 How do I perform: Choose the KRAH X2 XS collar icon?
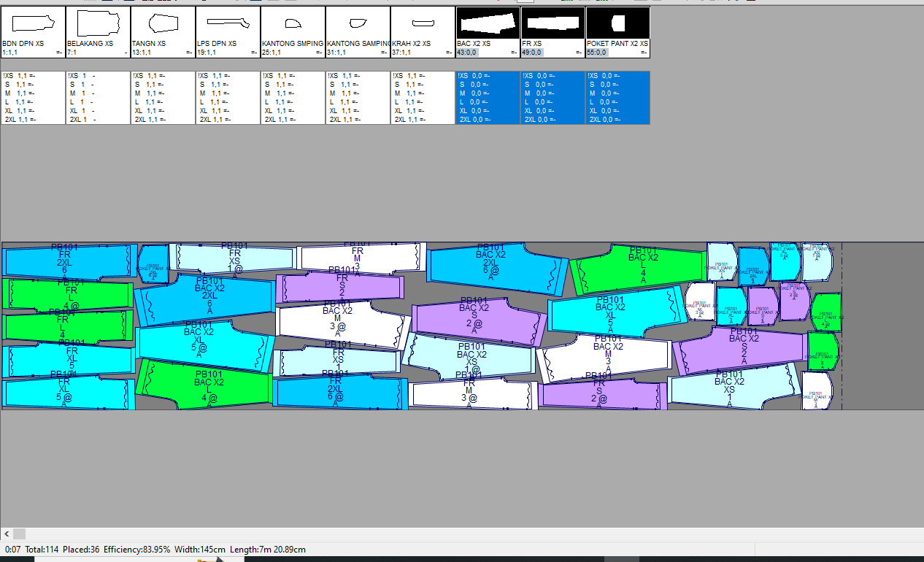(x=423, y=23)
